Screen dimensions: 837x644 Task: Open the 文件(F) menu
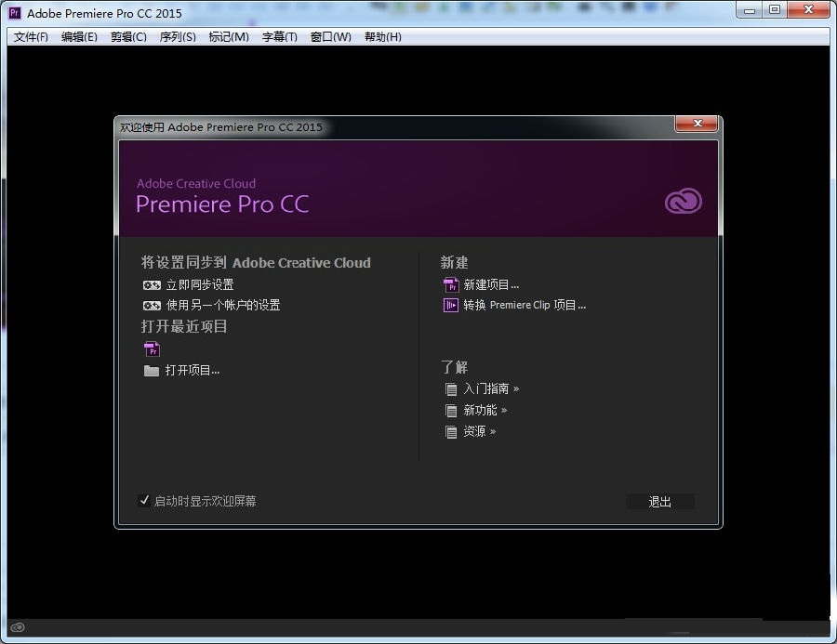tap(31, 37)
